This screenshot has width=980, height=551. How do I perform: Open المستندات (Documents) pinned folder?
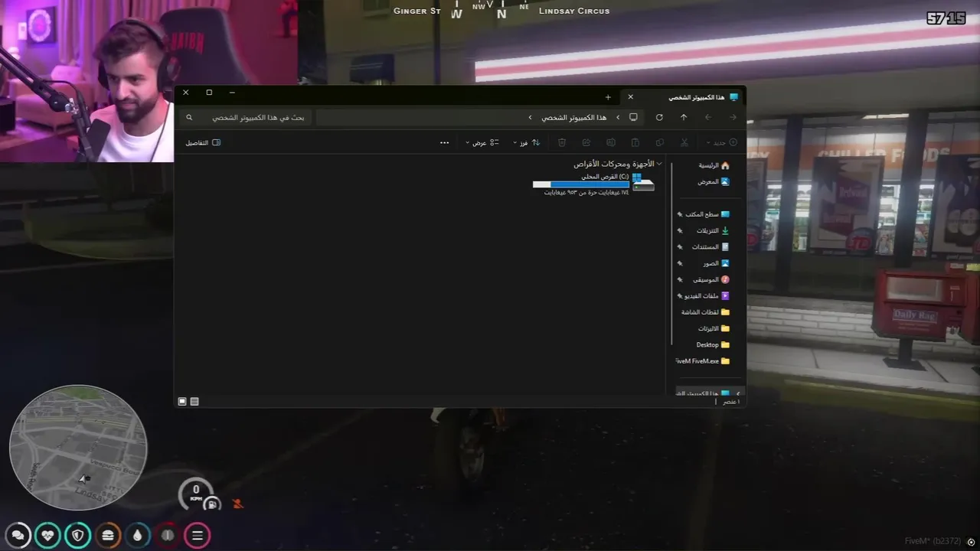[x=710, y=246]
